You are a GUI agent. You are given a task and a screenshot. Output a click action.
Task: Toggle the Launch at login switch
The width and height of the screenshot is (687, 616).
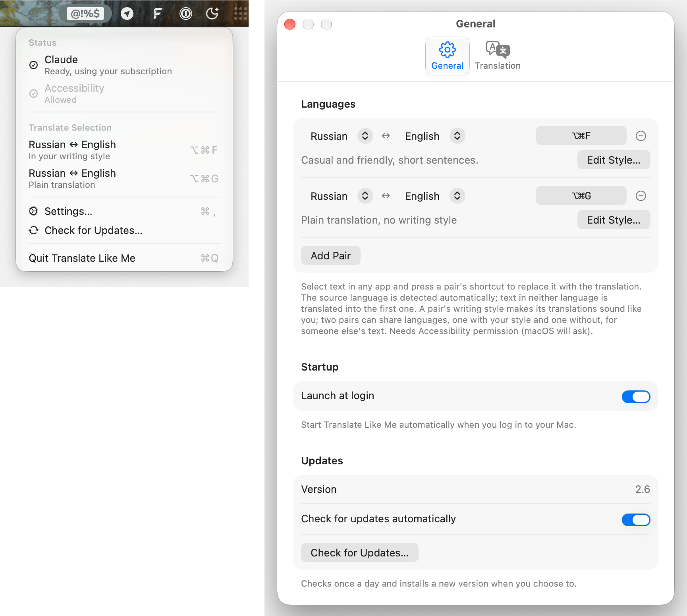coord(636,396)
